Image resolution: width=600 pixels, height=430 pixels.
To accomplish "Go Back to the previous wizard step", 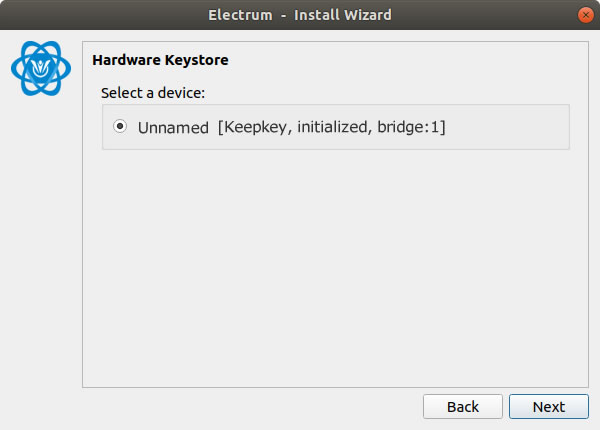I will [463, 407].
